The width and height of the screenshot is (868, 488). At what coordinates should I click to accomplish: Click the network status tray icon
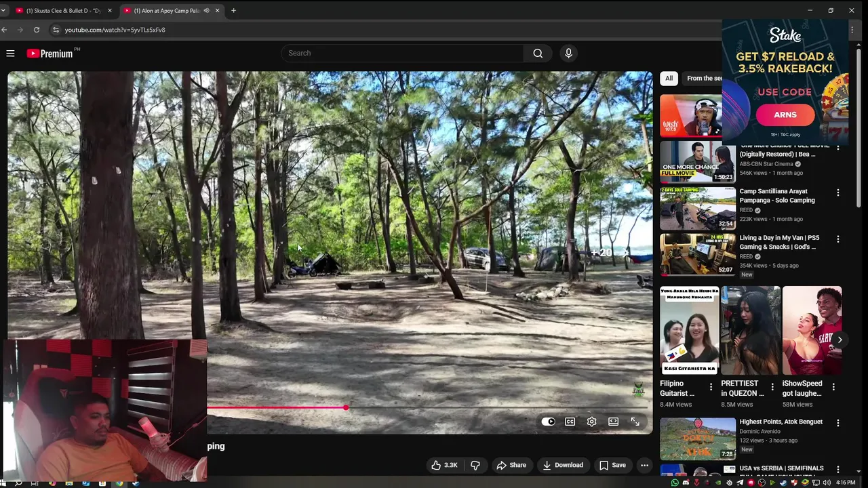coord(816,483)
